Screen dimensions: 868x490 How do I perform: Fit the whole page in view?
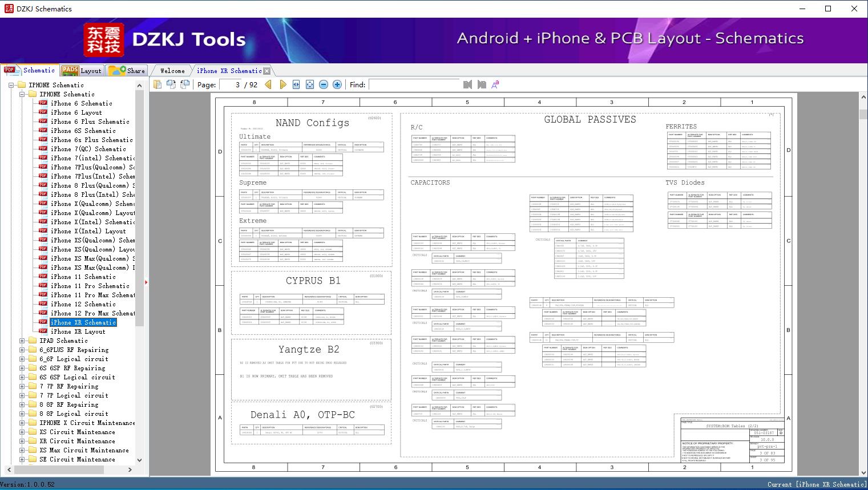tap(310, 84)
